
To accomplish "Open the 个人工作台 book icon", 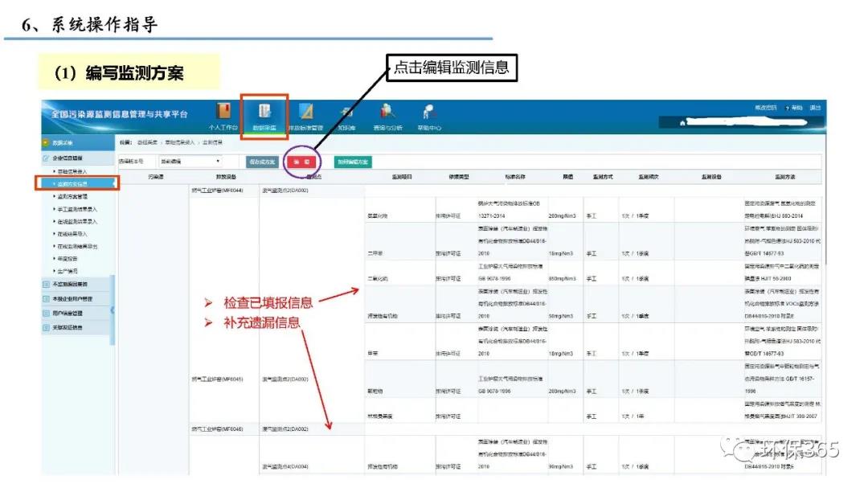I will pos(223,113).
